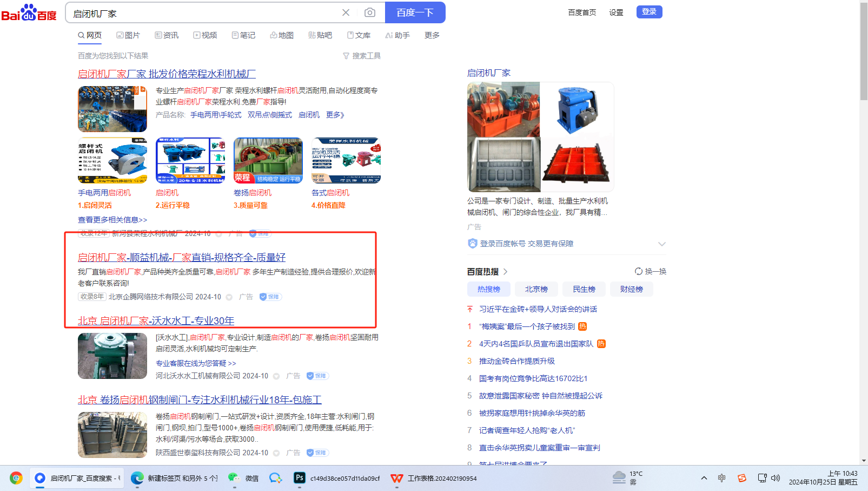This screenshot has height=491, width=868.
Task: Switch to the 地图 tab
Action: coord(282,35)
